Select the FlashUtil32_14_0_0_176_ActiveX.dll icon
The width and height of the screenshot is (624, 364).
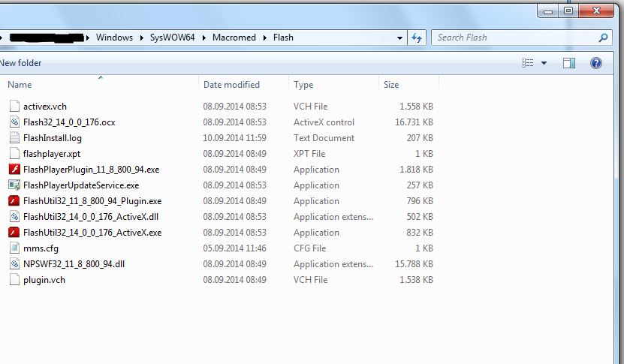pos(14,216)
